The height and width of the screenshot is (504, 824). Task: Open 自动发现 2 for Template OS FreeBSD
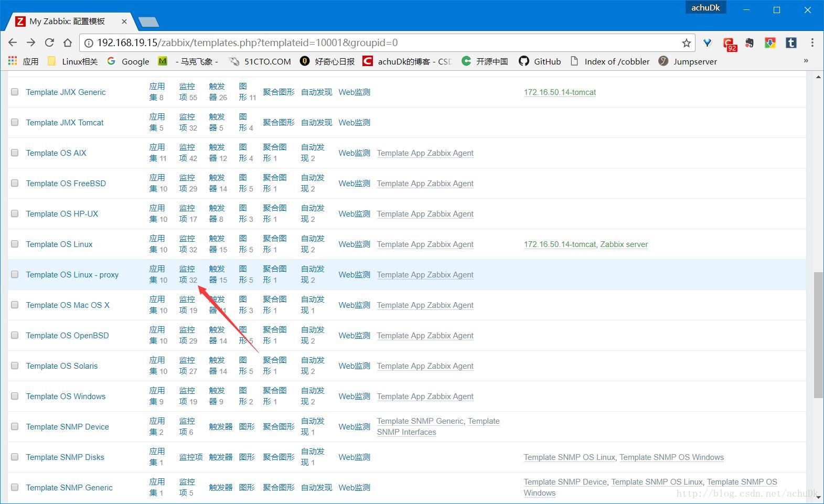coord(313,183)
